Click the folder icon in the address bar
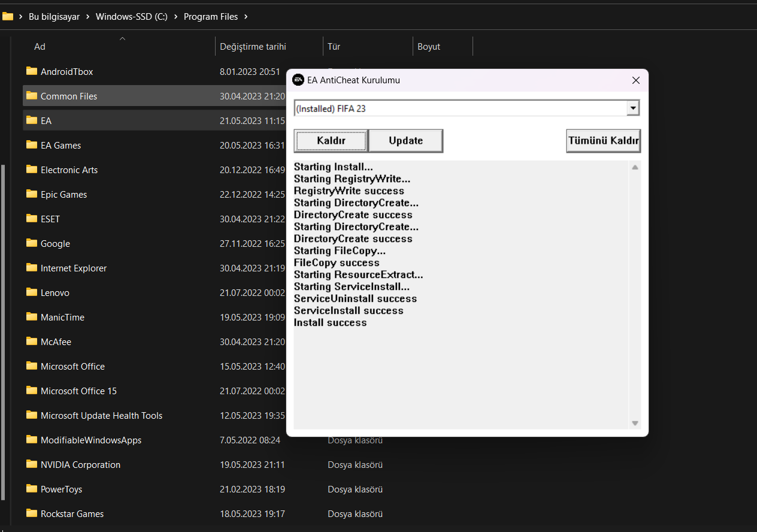 (8, 17)
